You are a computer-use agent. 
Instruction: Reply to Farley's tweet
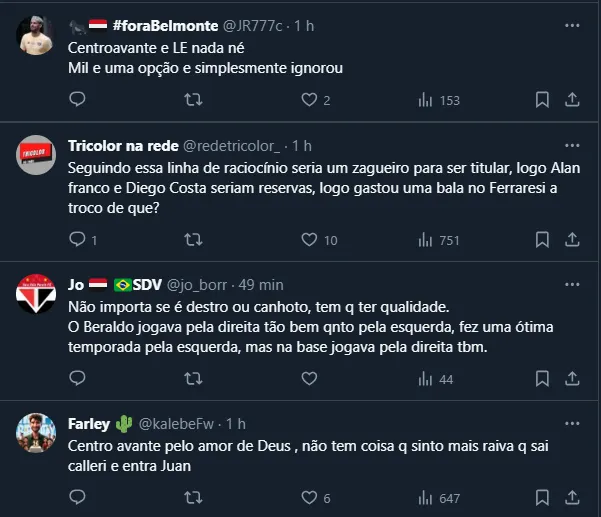click(x=77, y=498)
